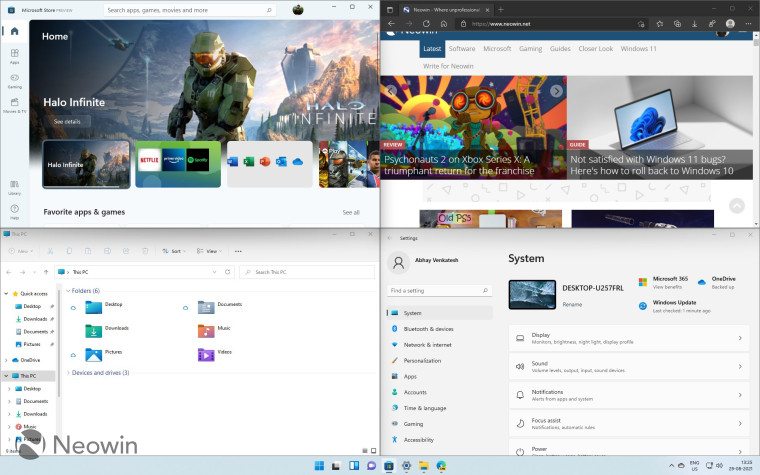The width and height of the screenshot is (760, 475).
Task: Open Help in Microsoft Store sidebar
Action: (15, 211)
